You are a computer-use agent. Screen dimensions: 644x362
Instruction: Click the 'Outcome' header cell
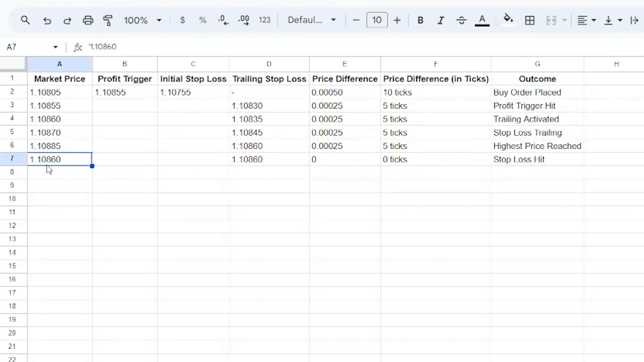[538, 79]
